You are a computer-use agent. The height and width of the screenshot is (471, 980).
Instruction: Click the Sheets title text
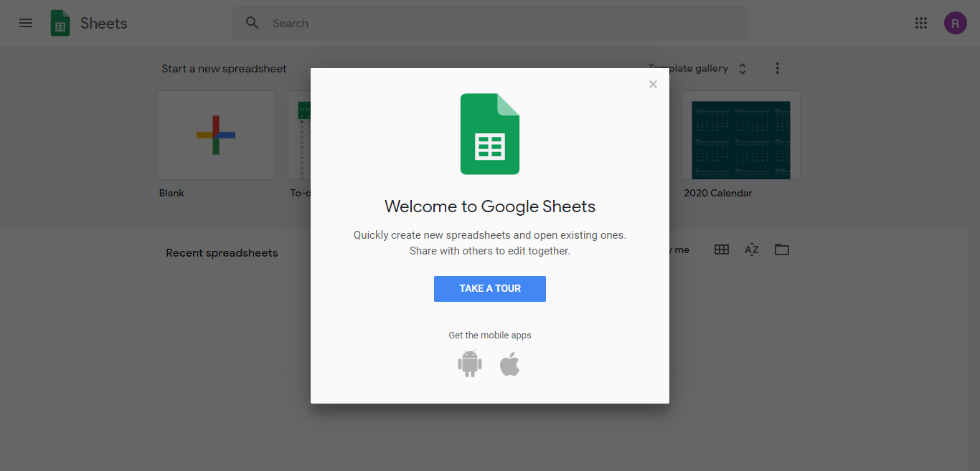104,24
